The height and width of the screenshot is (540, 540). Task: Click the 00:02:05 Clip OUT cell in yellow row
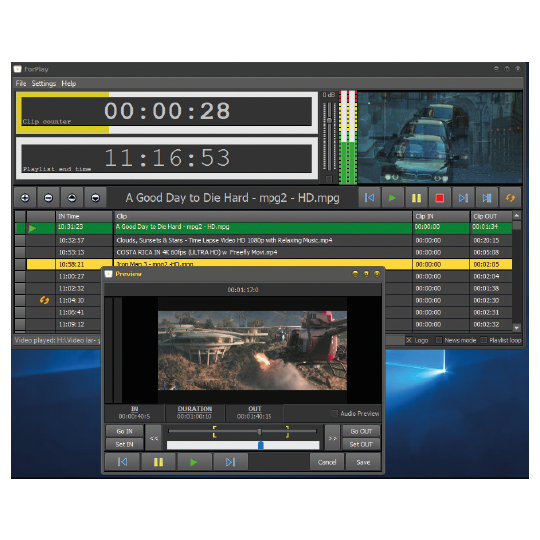coord(491,264)
